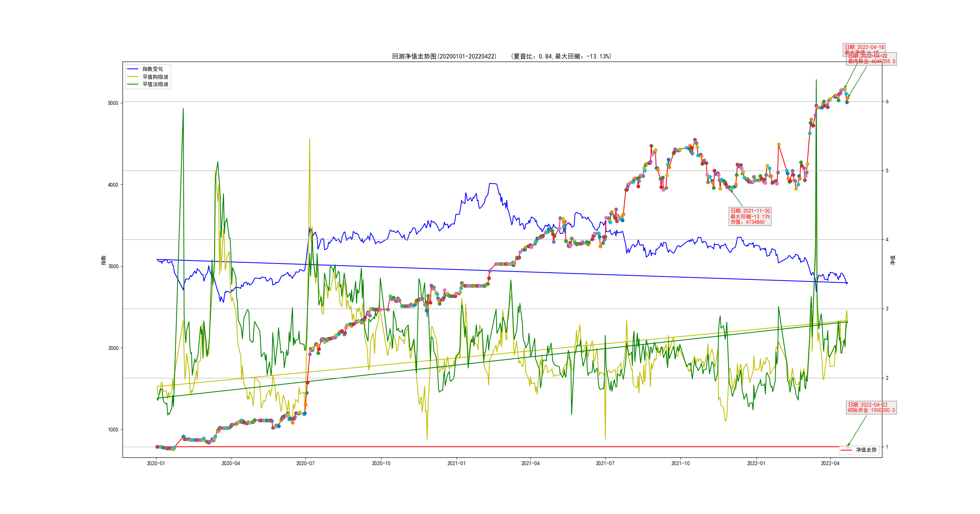Click the yellow line swatch in legend
Image resolution: width=980 pixels, height=514 pixels.
point(132,77)
